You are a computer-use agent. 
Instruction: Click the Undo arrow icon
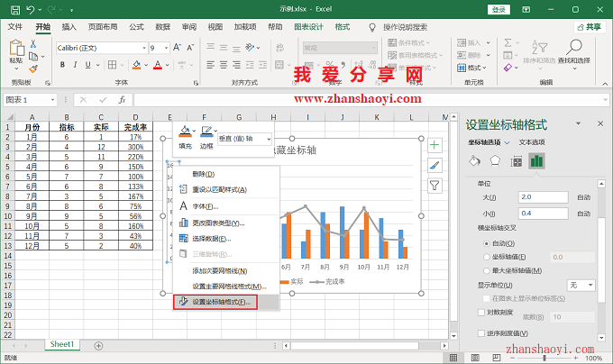click(x=31, y=10)
